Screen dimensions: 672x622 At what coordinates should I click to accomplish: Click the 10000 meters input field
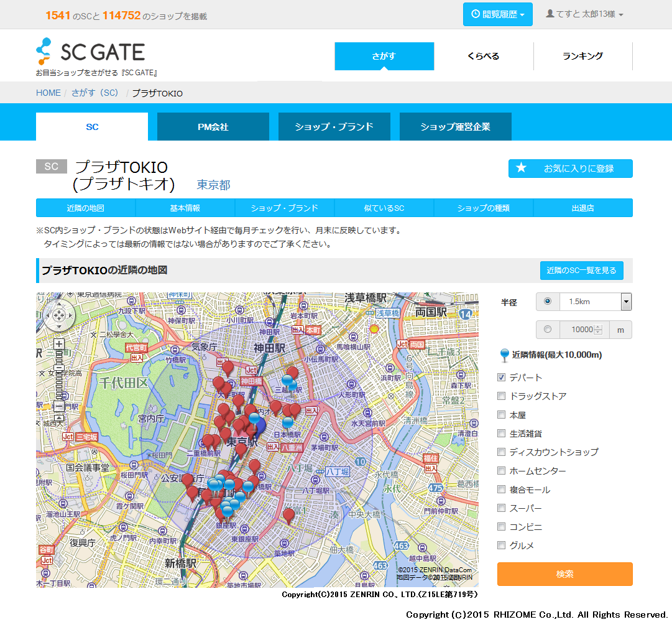(584, 330)
